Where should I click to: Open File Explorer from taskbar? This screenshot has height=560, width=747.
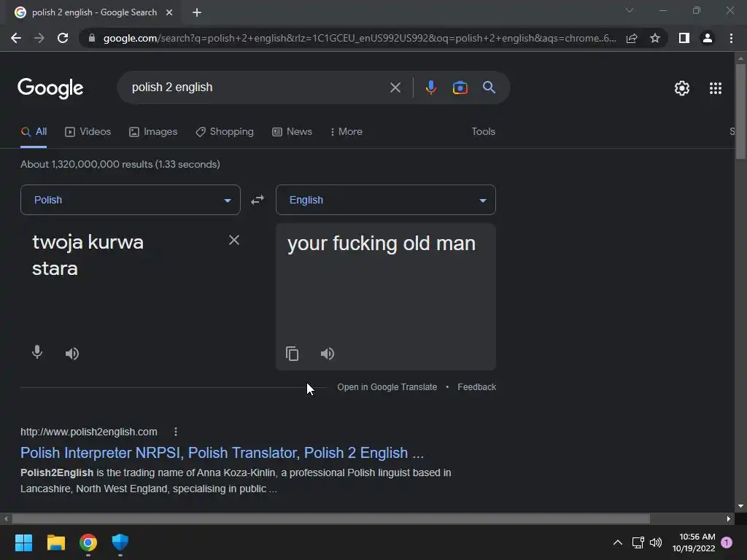(55, 542)
